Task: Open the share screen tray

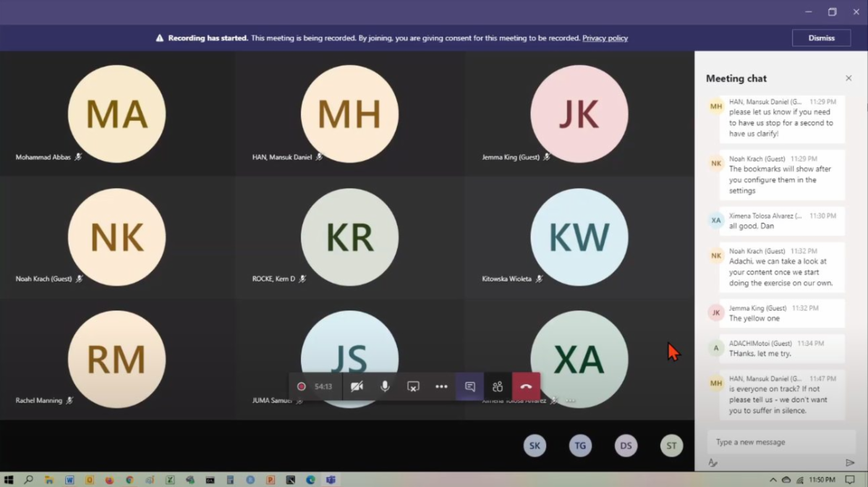Action: 413,386
